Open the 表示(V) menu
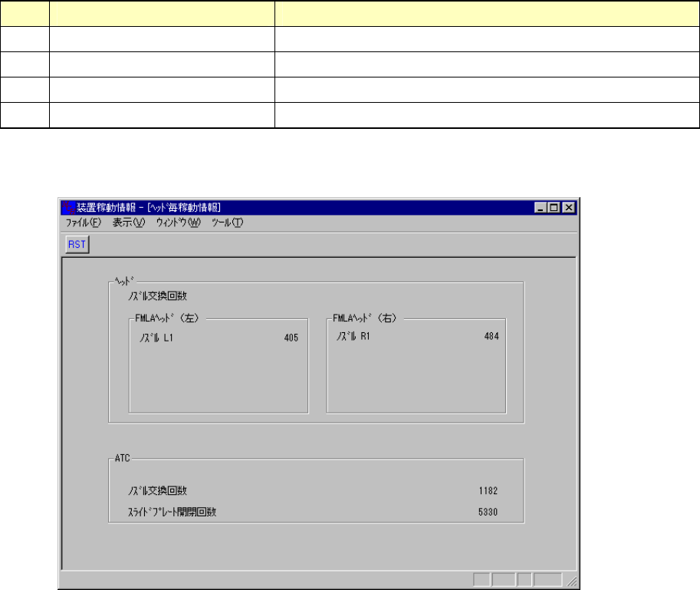This screenshot has height=590, width=700. point(129,222)
